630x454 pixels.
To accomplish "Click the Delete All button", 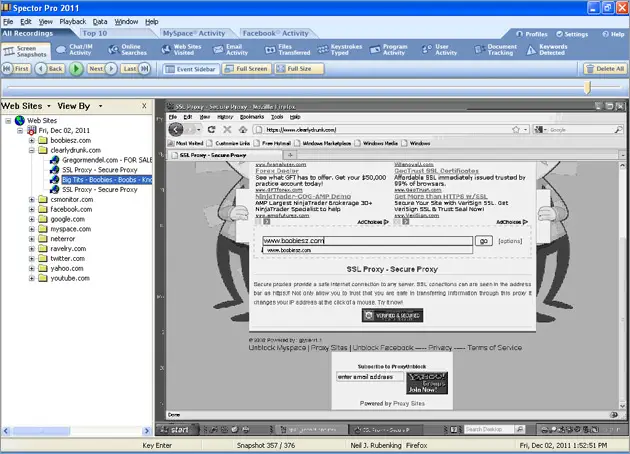I will pyautogui.click(x=605, y=69).
